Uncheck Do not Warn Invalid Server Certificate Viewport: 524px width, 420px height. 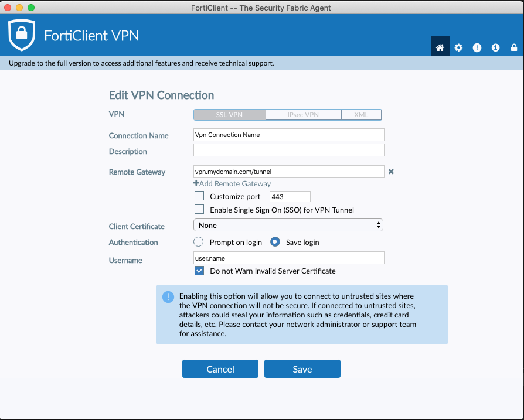point(199,271)
